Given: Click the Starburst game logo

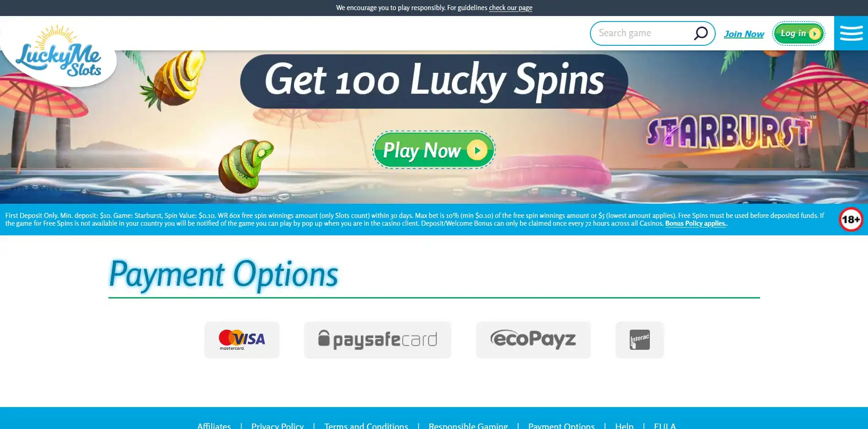Looking at the screenshot, I should click(x=729, y=133).
